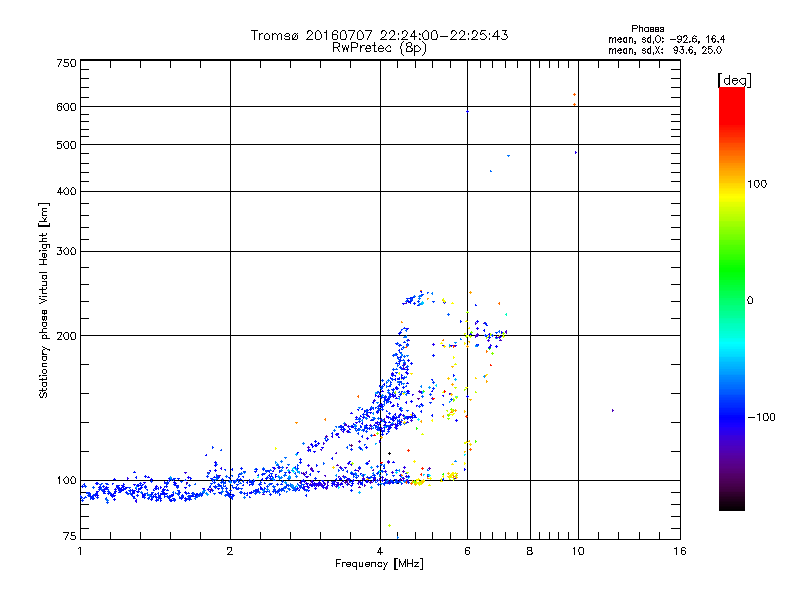The image size is (800, 600).
Task: Click x-axis tick label '10'
Action: tap(578, 551)
